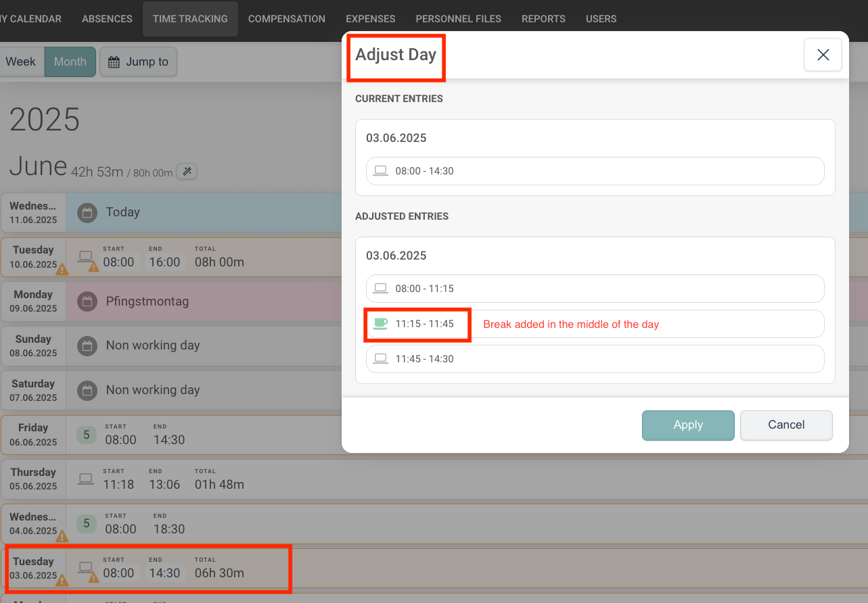Screen dimensions: 868x603
Task: Open the Reports menu
Action: 543,19
